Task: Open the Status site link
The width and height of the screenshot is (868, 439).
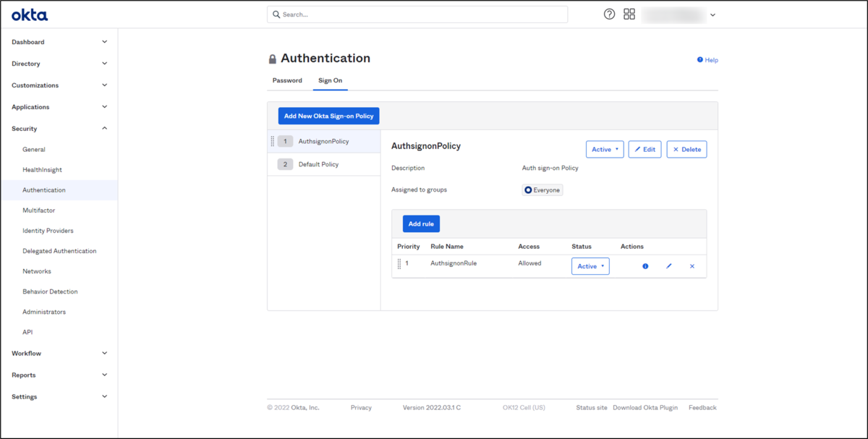Action: 592,408
